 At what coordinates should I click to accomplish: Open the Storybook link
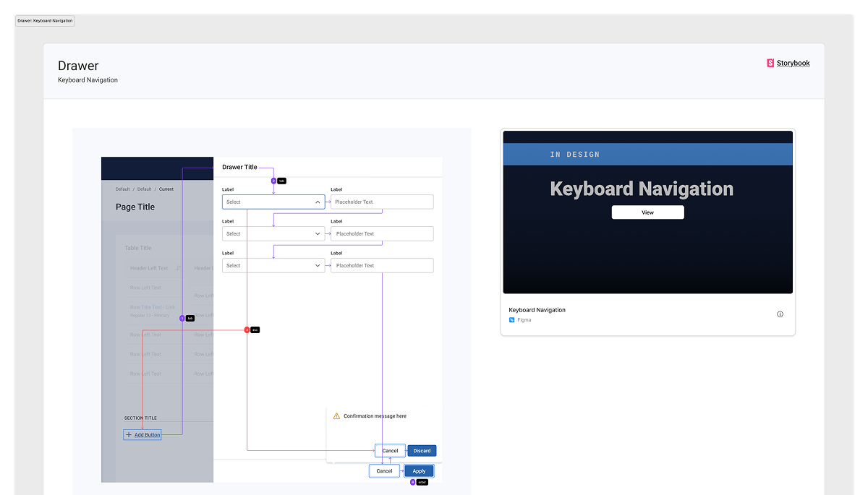pyautogui.click(x=788, y=63)
